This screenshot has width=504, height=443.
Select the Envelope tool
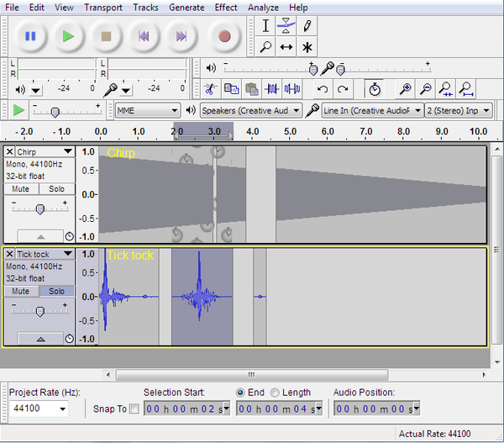tap(286, 25)
